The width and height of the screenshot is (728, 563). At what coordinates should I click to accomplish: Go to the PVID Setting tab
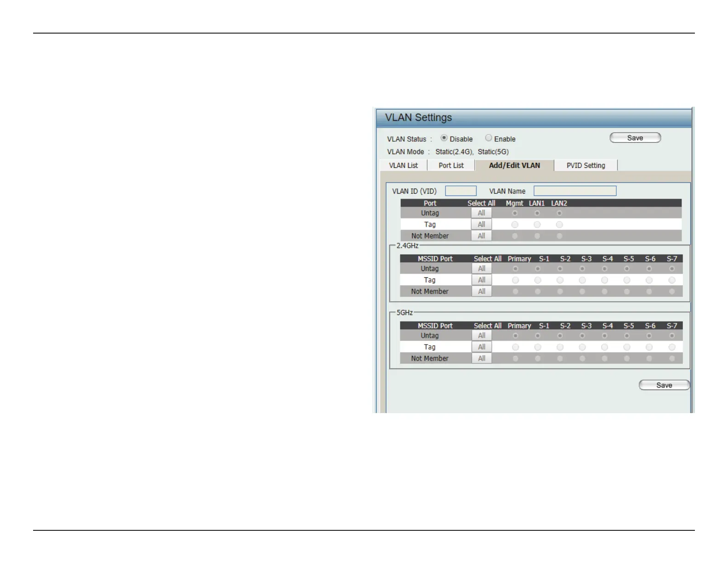586,166
